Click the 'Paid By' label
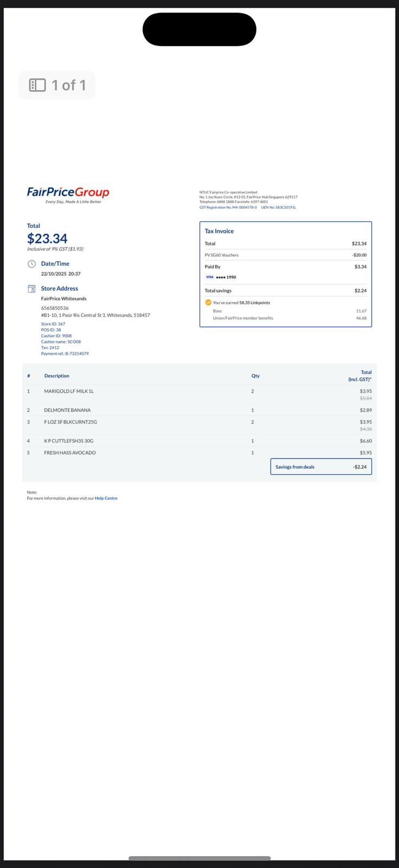The width and height of the screenshot is (399, 868). (213, 267)
